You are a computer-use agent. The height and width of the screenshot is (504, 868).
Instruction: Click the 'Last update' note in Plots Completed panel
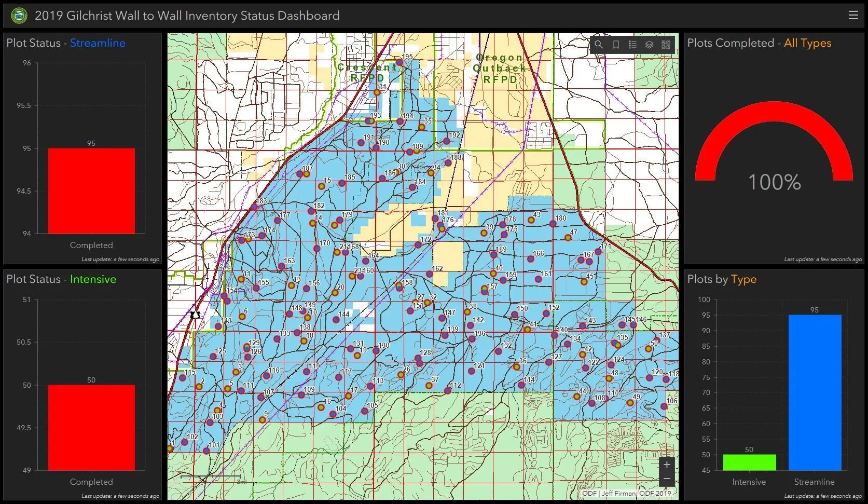click(x=823, y=259)
